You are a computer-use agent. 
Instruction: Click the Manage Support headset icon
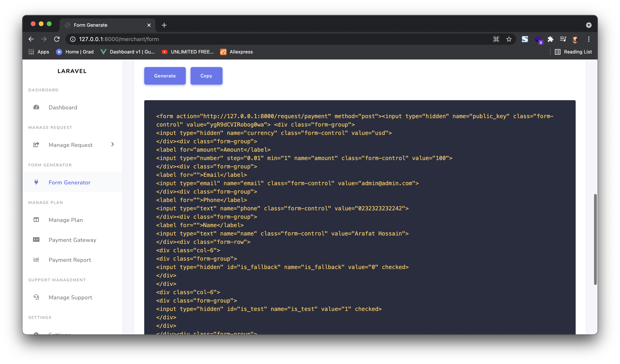[36, 297]
